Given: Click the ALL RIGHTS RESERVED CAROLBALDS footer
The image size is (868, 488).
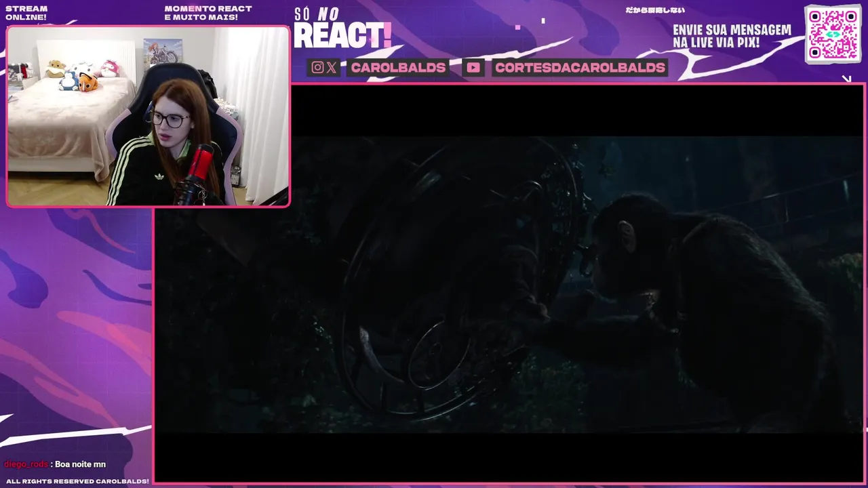Looking at the screenshot, I should tap(77, 481).
